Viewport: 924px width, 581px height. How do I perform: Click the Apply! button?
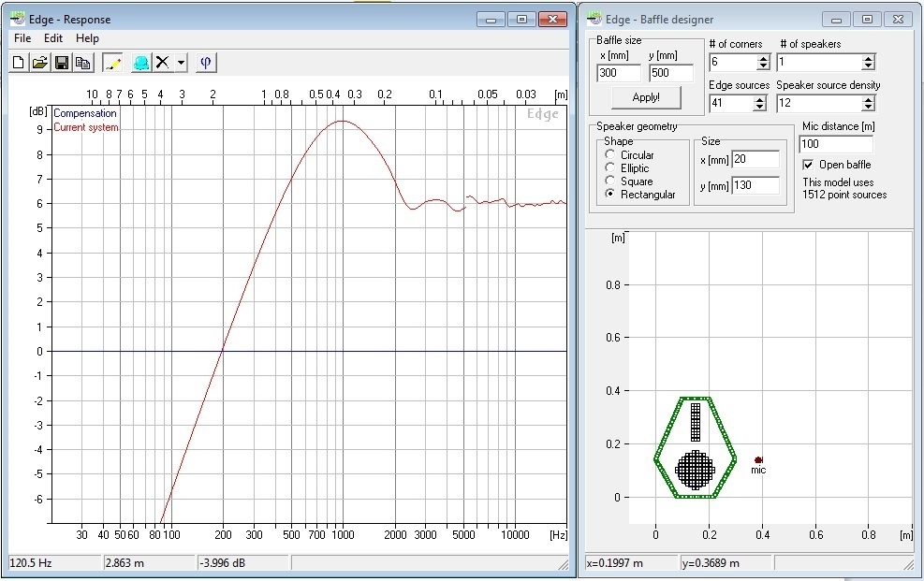[x=646, y=97]
